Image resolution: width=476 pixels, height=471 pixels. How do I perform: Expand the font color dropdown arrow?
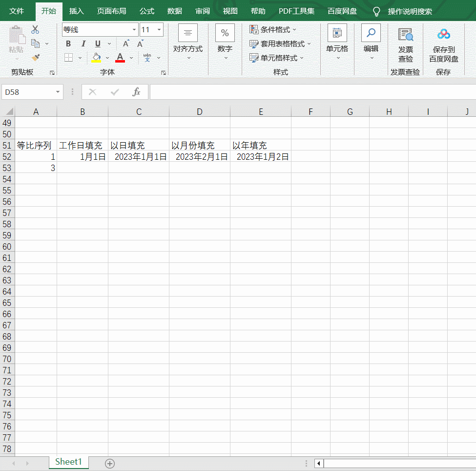131,58
